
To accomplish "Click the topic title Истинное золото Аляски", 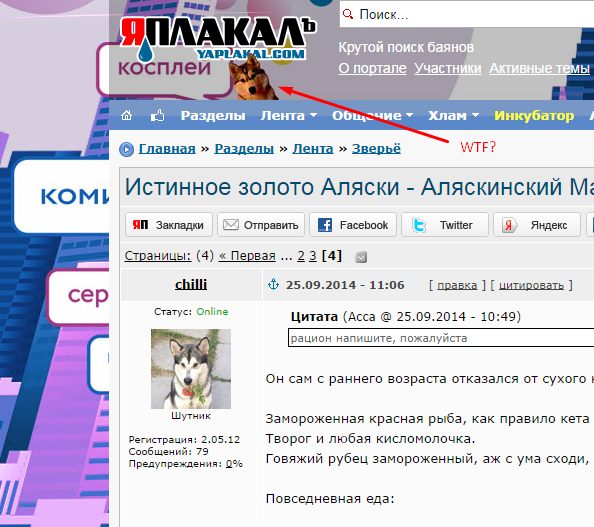I will coord(359,187).
